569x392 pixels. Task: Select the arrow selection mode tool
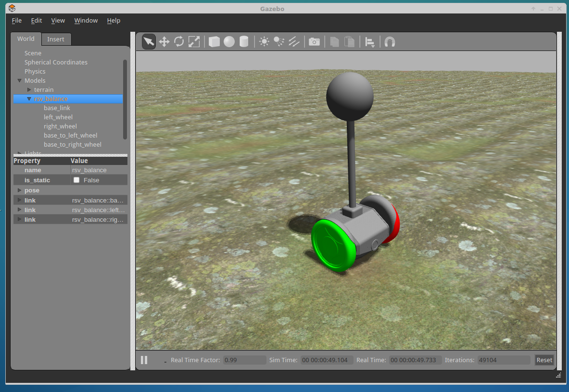(x=149, y=42)
